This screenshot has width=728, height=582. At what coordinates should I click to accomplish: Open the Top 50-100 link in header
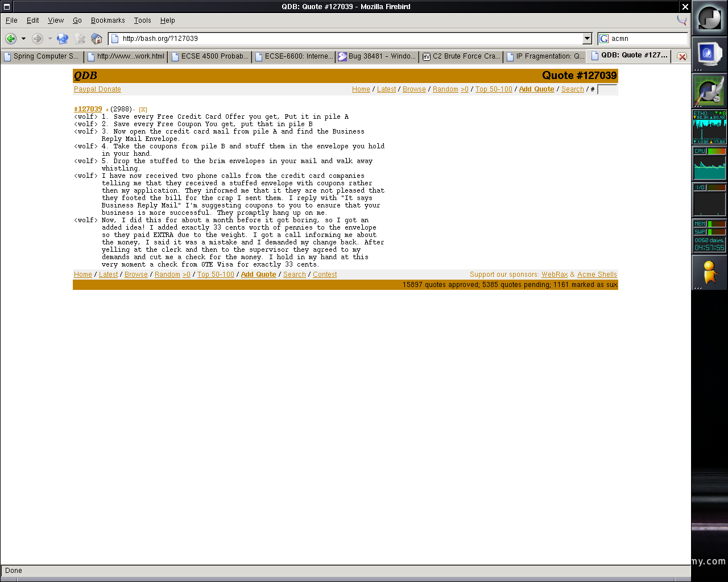coord(494,89)
